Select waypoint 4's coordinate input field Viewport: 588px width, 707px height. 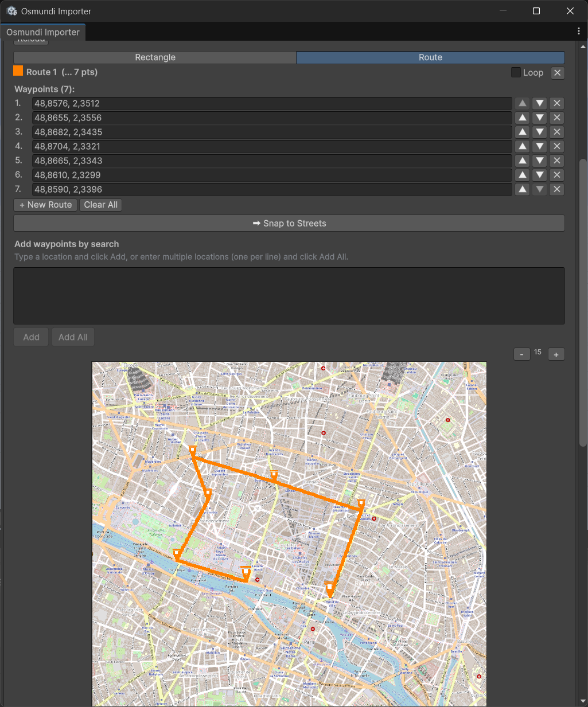tap(272, 146)
